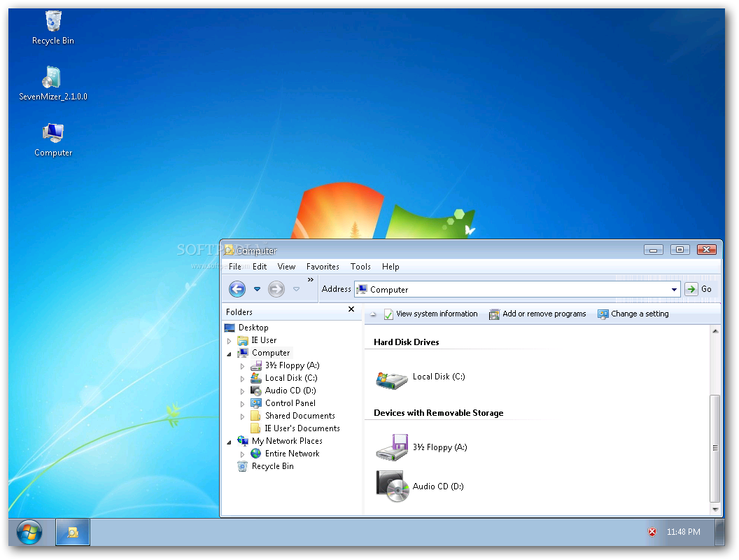Expand the Shared Documents tree node
Screen dimensions: 739x560
coord(242,416)
